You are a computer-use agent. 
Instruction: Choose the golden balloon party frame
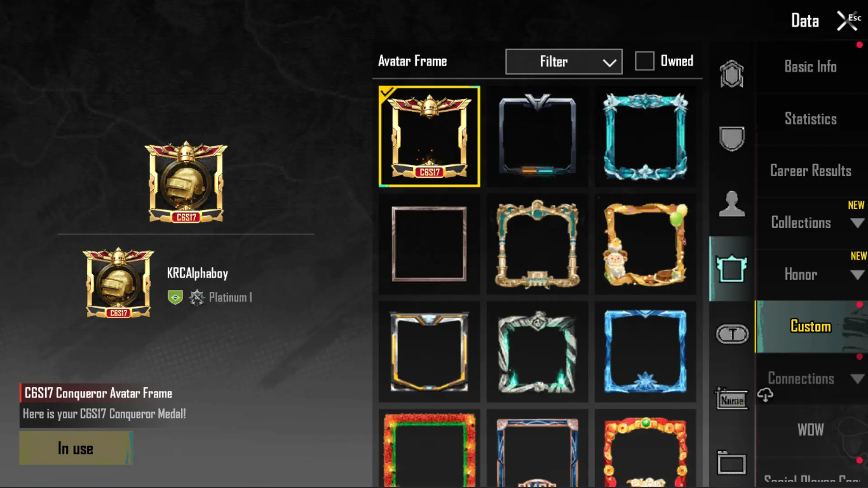coord(646,244)
